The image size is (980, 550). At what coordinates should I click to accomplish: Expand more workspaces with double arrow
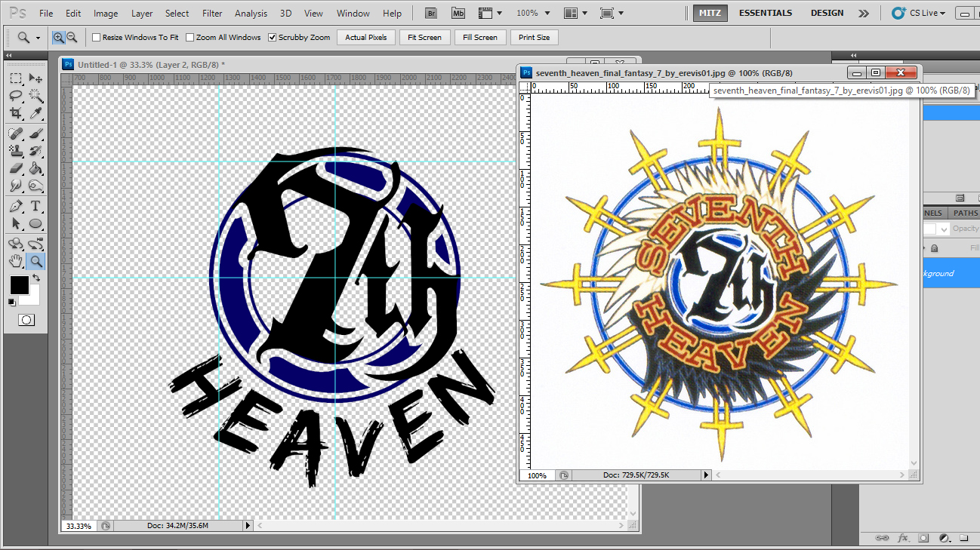pyautogui.click(x=864, y=13)
